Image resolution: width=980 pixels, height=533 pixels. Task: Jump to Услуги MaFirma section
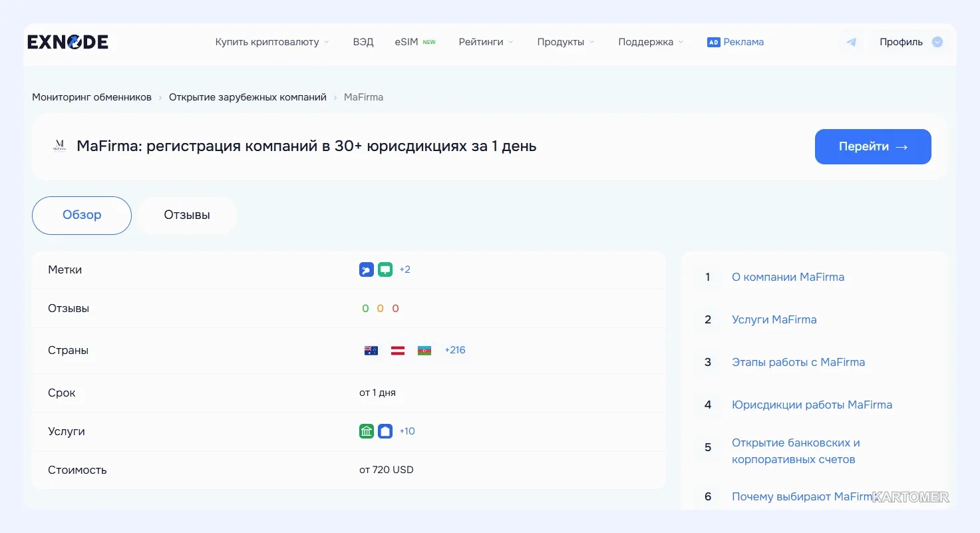click(x=774, y=319)
